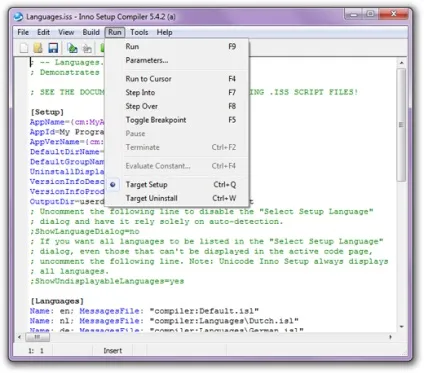
Task: Click the Open file folder icon
Action: [38, 48]
